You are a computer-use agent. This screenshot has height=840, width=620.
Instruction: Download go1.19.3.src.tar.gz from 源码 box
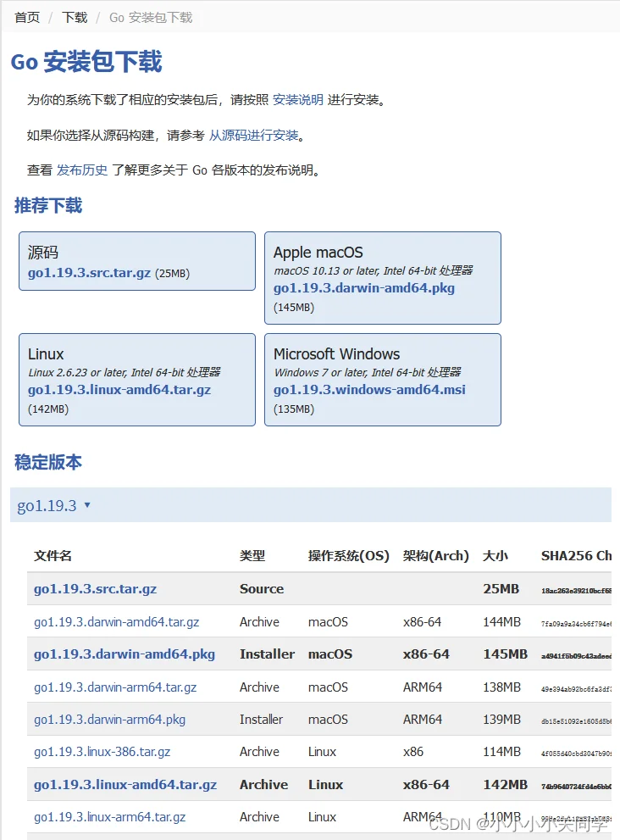pos(90,273)
